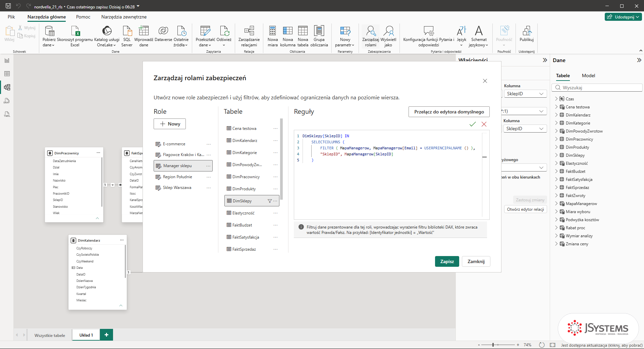
Task: Click Wyszukaj search field in Dane
Action: [597, 88]
